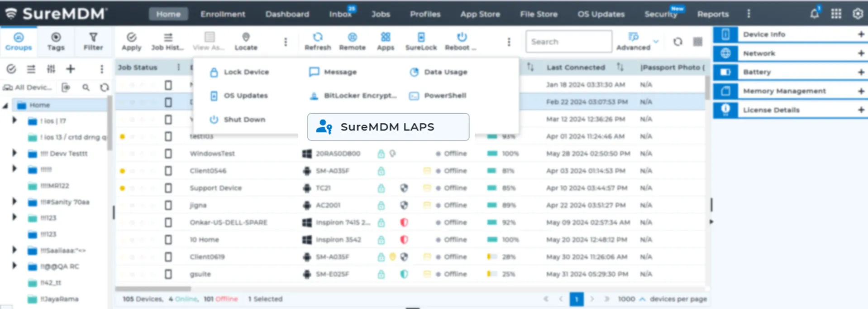Select the 10 Home device checkbox
Screen dimensions: 868x309
(168, 240)
